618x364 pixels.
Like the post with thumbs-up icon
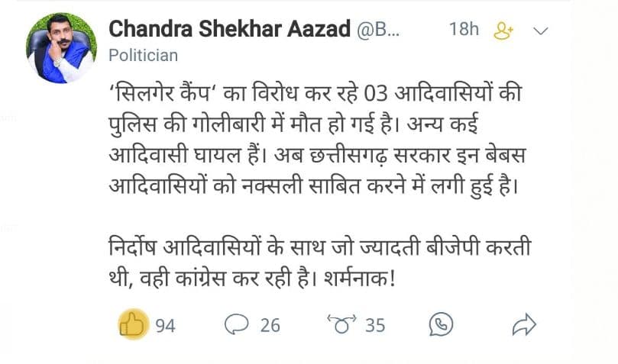click(134, 325)
